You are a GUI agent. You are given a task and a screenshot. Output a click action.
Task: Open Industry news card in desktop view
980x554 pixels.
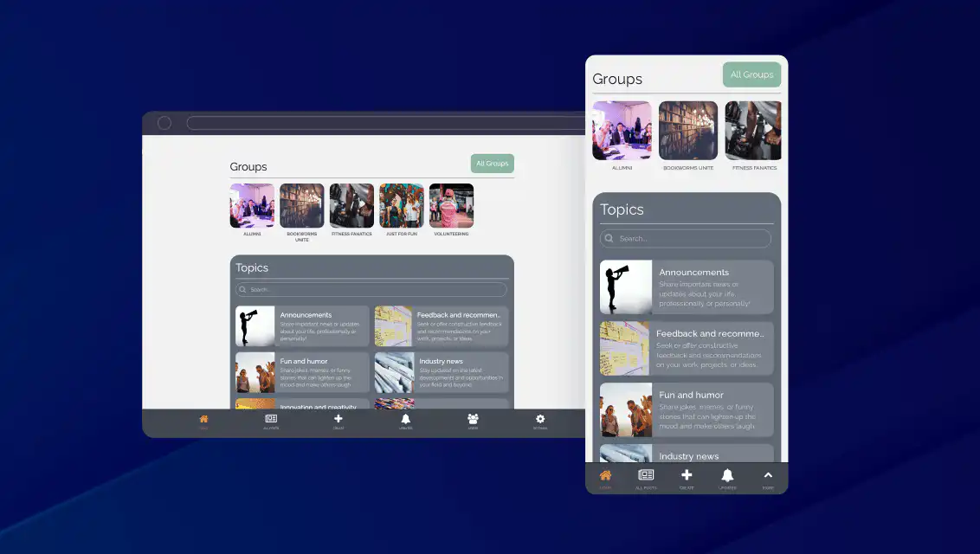coord(442,372)
